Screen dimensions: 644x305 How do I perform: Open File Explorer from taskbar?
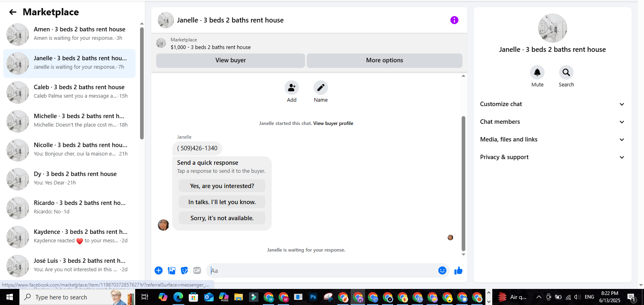[x=239, y=297]
